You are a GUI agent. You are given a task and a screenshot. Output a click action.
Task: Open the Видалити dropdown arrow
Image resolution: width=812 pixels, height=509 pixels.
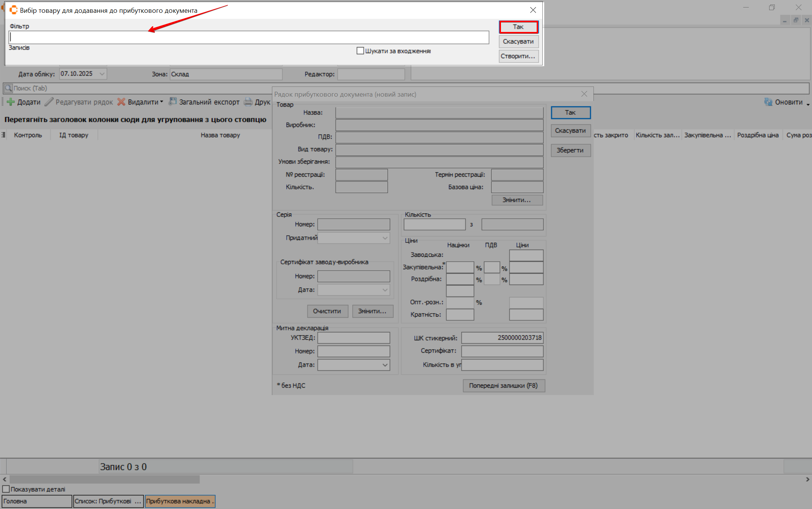[162, 101]
